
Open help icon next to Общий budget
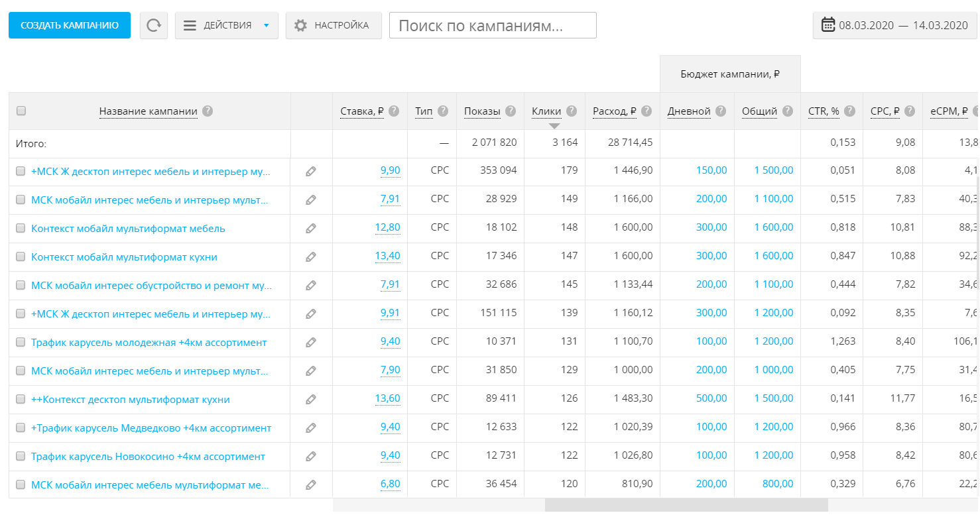click(787, 111)
